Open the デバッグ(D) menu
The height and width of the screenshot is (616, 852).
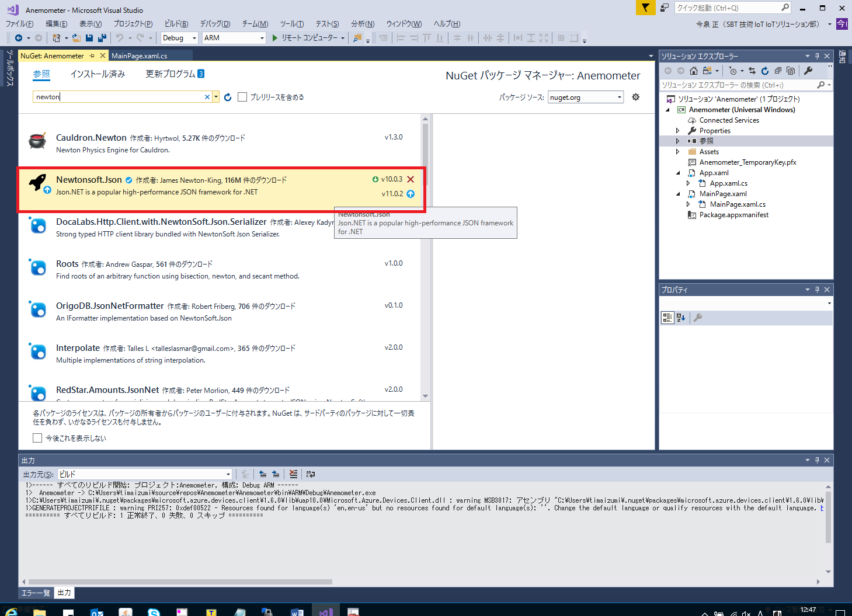215,24
